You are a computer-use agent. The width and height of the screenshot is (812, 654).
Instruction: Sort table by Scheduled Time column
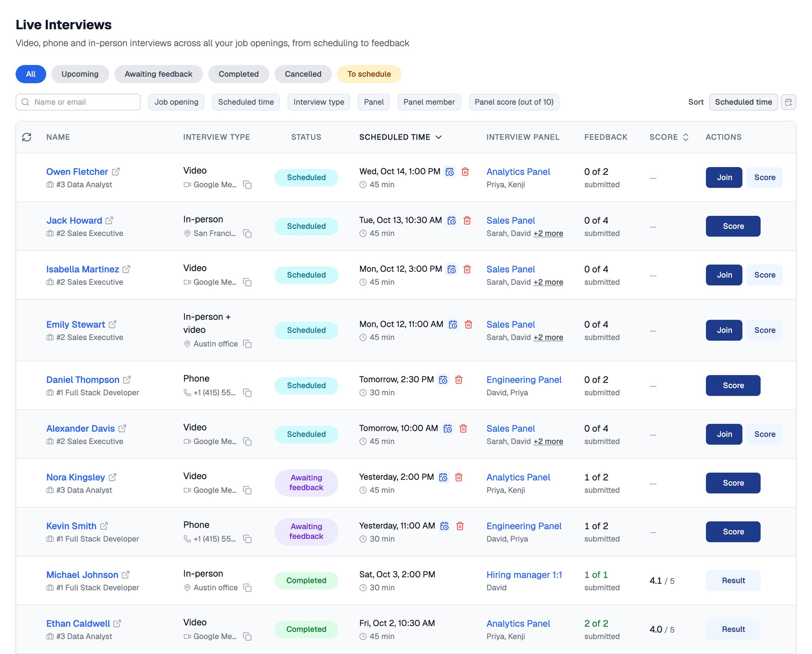(400, 137)
